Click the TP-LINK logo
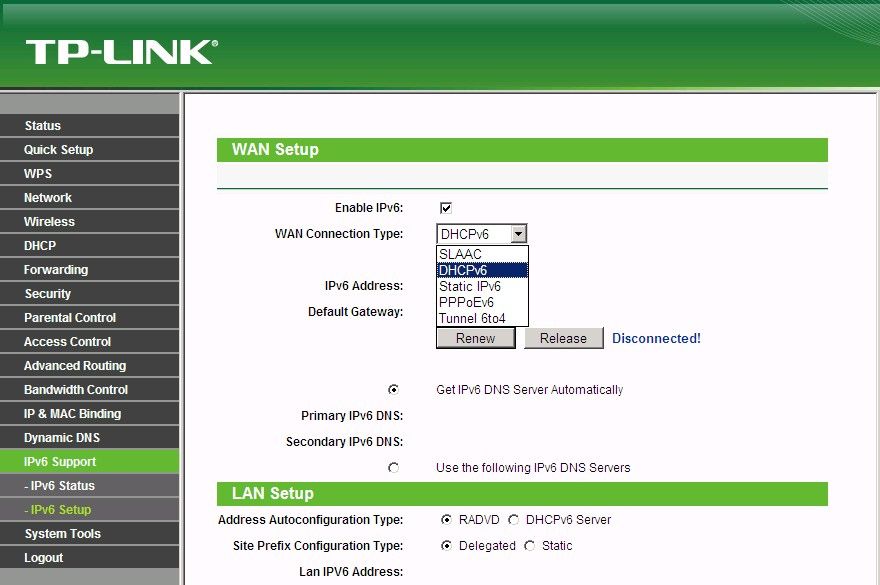This screenshot has height=585, width=880. (x=122, y=52)
